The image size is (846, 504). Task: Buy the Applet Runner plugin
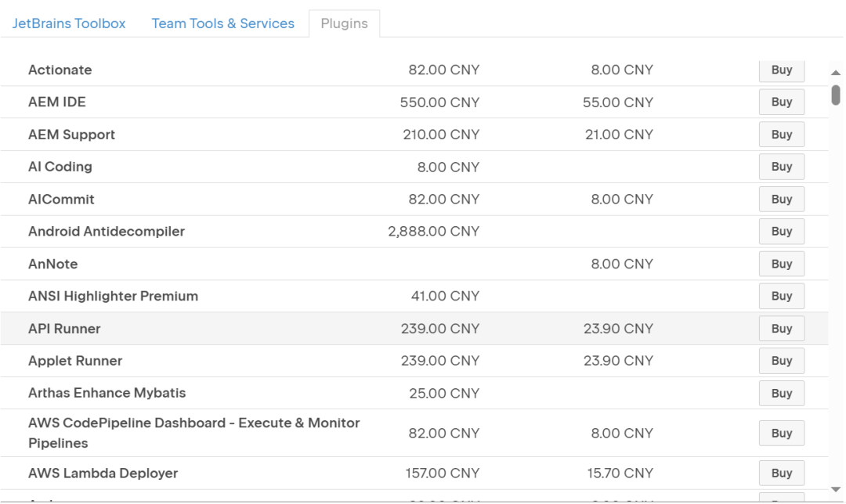pyautogui.click(x=781, y=361)
